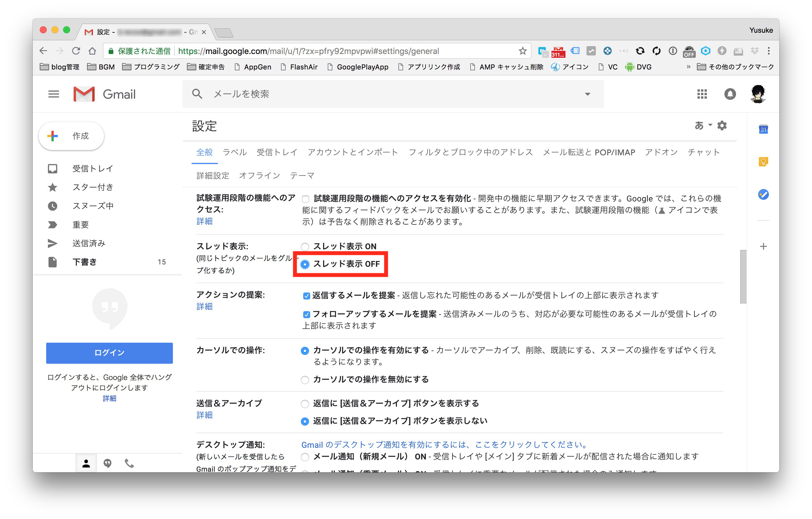The image size is (812, 519).
Task: Open 詳細 link under アクションの提案
Action: 204,306
